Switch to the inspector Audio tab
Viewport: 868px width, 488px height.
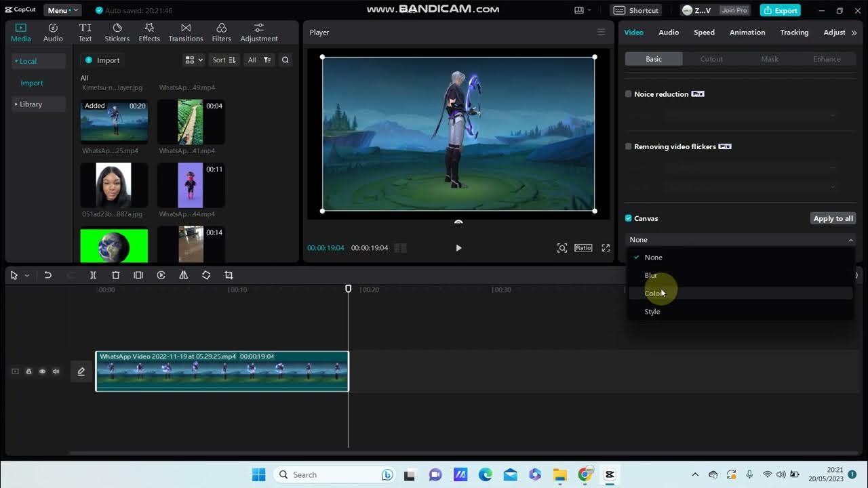(669, 33)
